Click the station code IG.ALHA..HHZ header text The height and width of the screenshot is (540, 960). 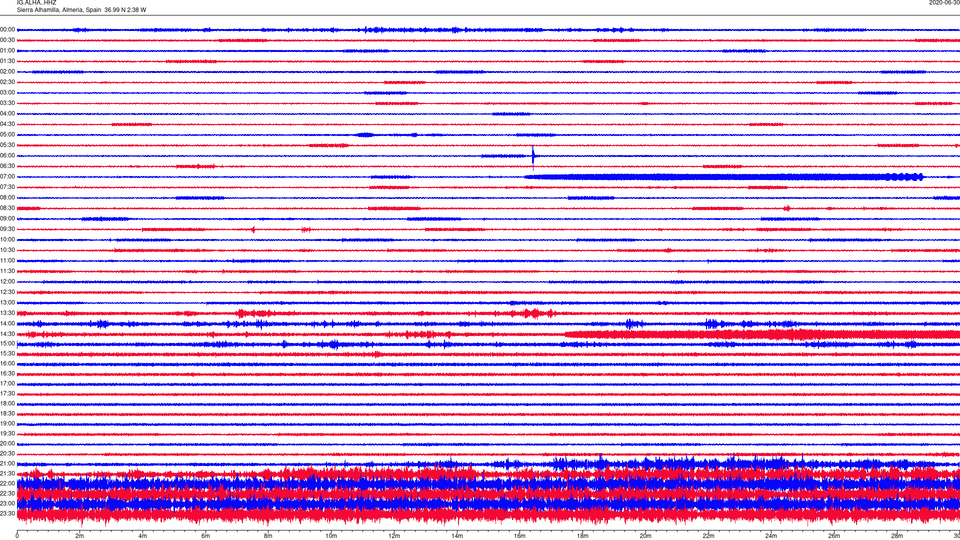36,2
